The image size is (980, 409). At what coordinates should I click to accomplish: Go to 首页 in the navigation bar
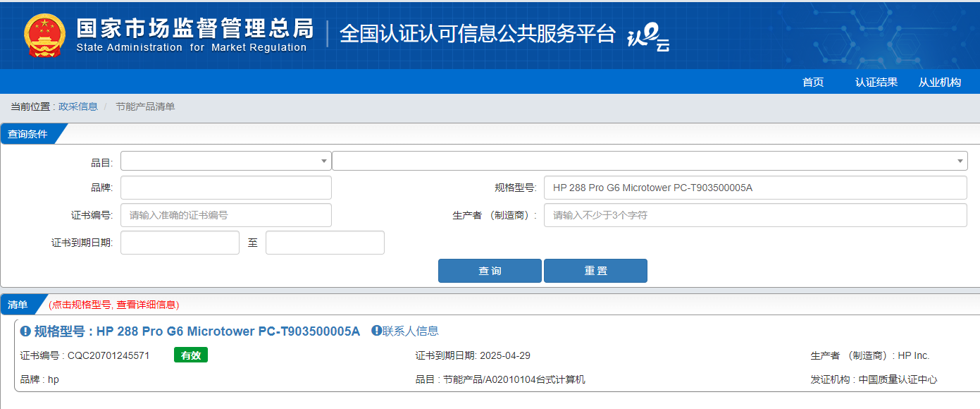point(813,82)
